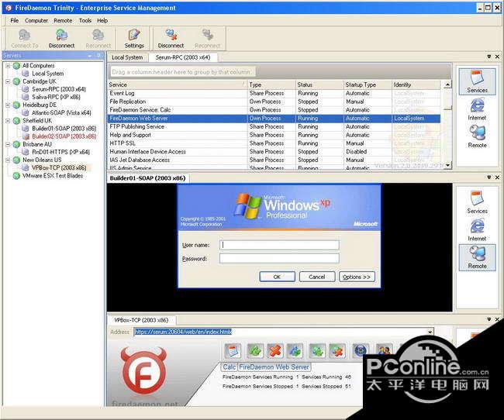Click the Options >> button
Image resolution: width=504 pixels, height=420 pixels.
tap(357, 277)
